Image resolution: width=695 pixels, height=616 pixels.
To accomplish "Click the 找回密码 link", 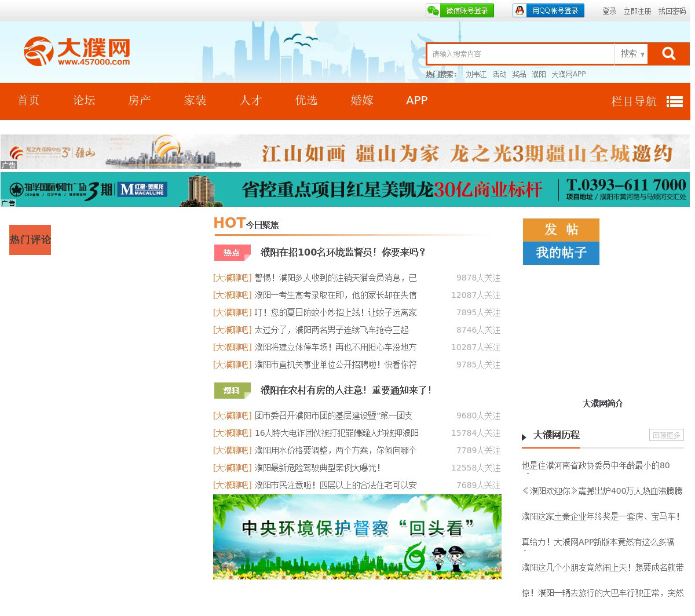I will [x=672, y=11].
